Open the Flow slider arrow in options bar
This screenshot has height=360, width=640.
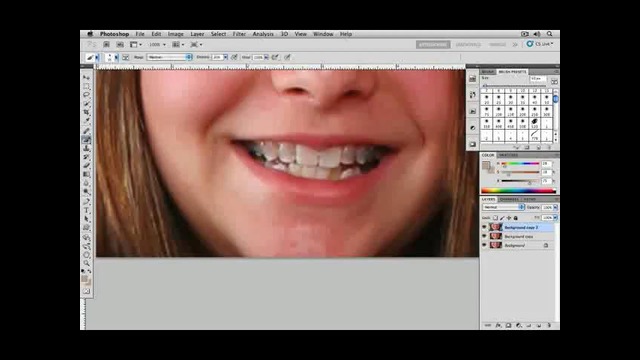click(x=266, y=57)
